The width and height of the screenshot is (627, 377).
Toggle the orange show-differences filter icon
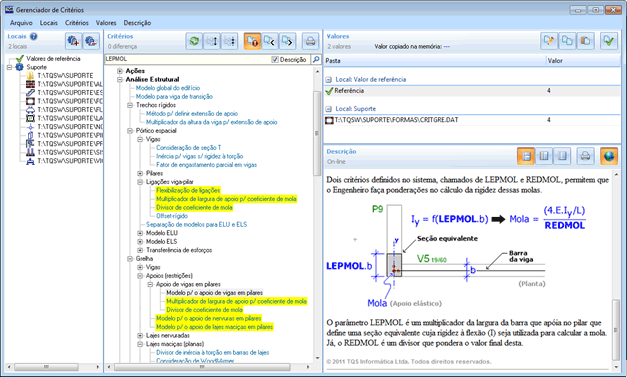click(252, 41)
